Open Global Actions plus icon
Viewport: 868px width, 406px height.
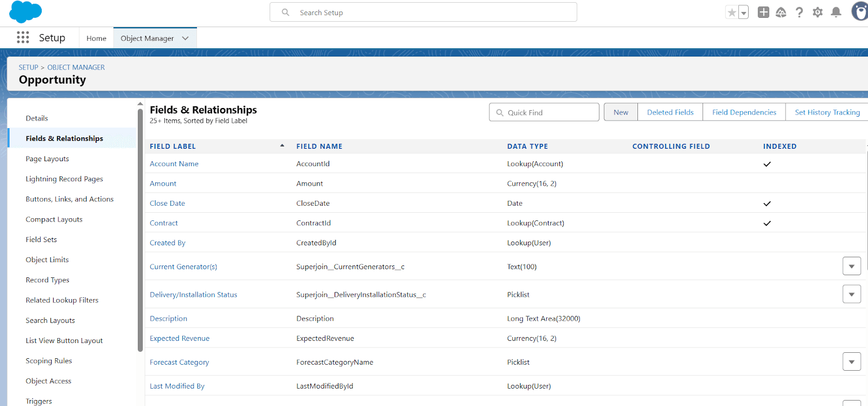coord(763,12)
